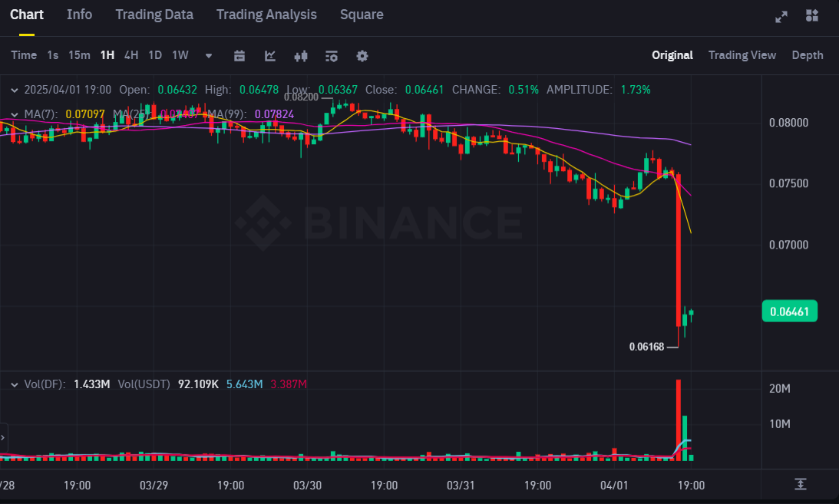Screen dimensions: 839x504
Task: Open the Square tab
Action: point(362,15)
